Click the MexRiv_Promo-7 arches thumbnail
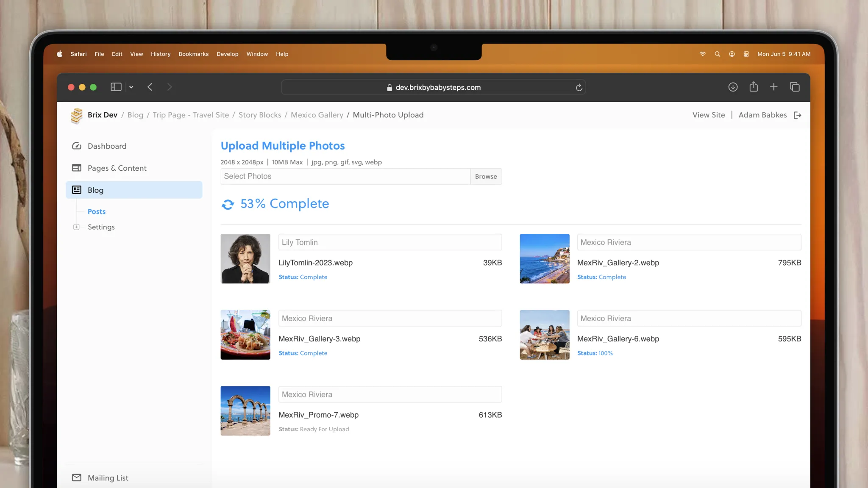The height and width of the screenshot is (488, 868). pos(245,411)
